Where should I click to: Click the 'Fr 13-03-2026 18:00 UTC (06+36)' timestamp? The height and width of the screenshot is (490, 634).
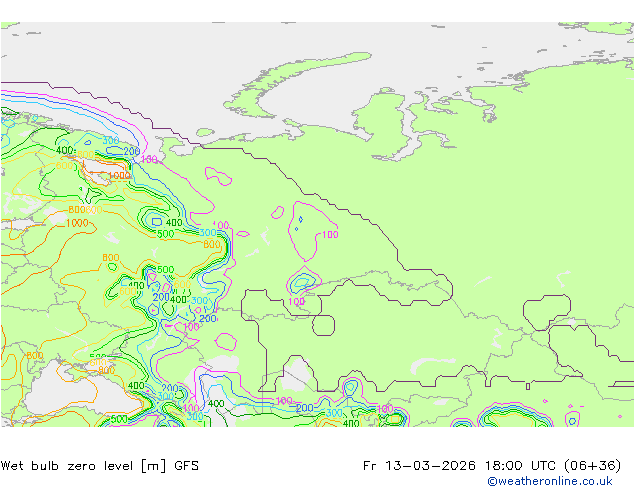pyautogui.click(x=492, y=466)
